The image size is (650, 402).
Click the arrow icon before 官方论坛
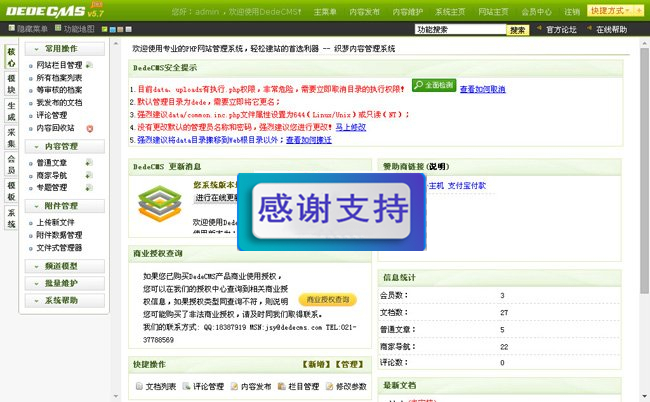[539, 28]
